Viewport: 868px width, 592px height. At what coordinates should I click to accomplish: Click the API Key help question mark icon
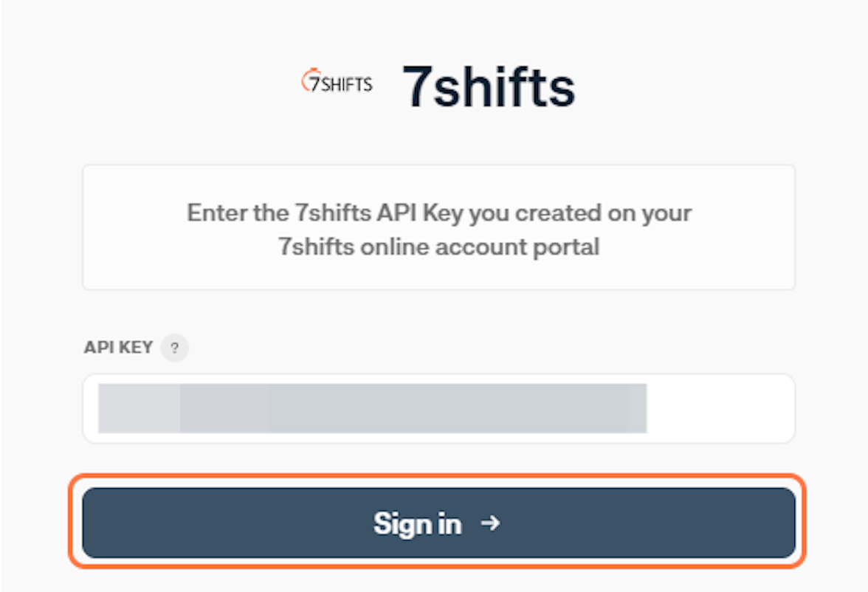click(174, 348)
